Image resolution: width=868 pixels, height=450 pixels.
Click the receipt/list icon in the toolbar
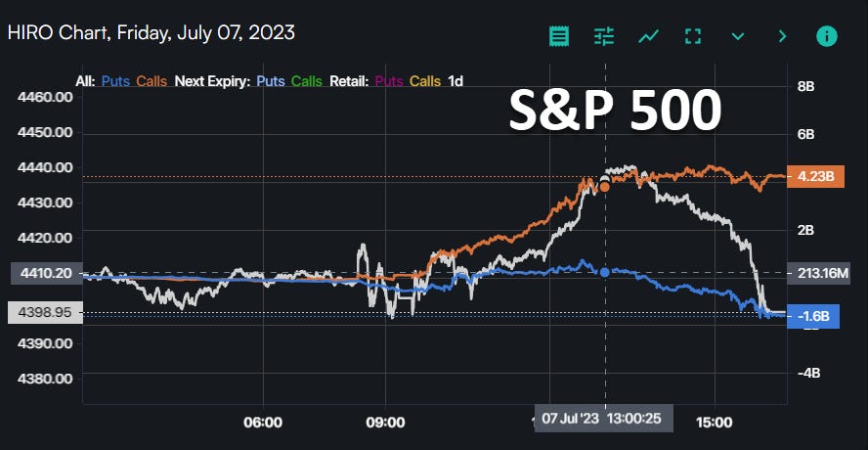pos(559,36)
